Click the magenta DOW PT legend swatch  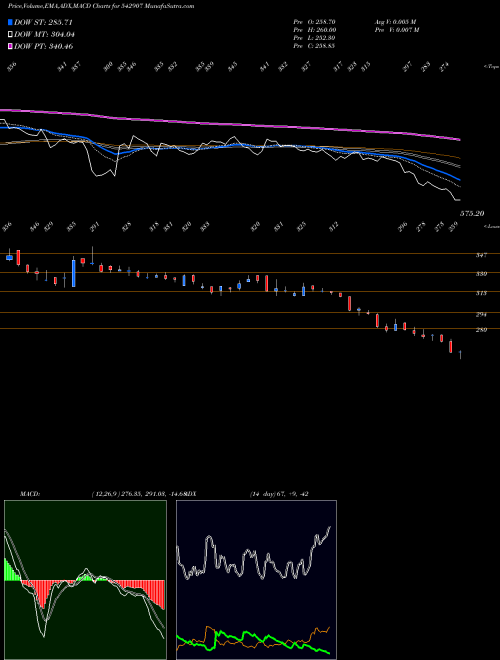pos(10,46)
